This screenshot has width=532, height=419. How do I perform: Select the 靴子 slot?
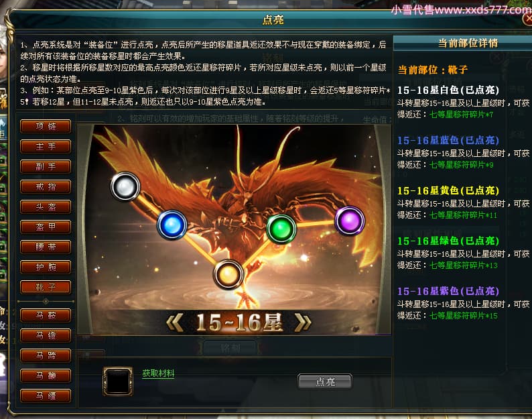[46, 287]
